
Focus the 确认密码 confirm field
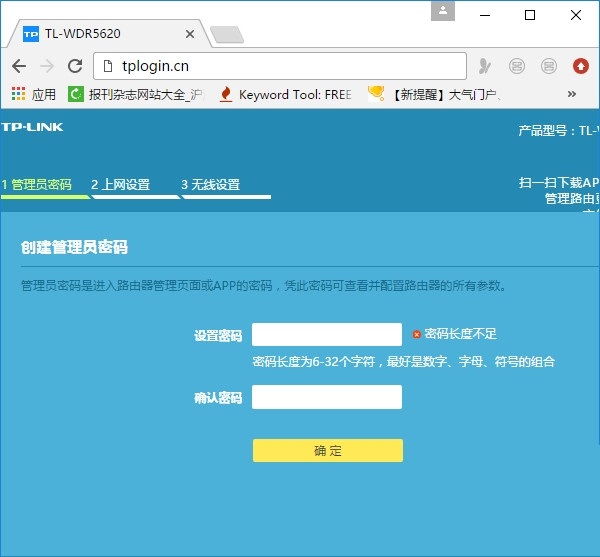point(327,398)
